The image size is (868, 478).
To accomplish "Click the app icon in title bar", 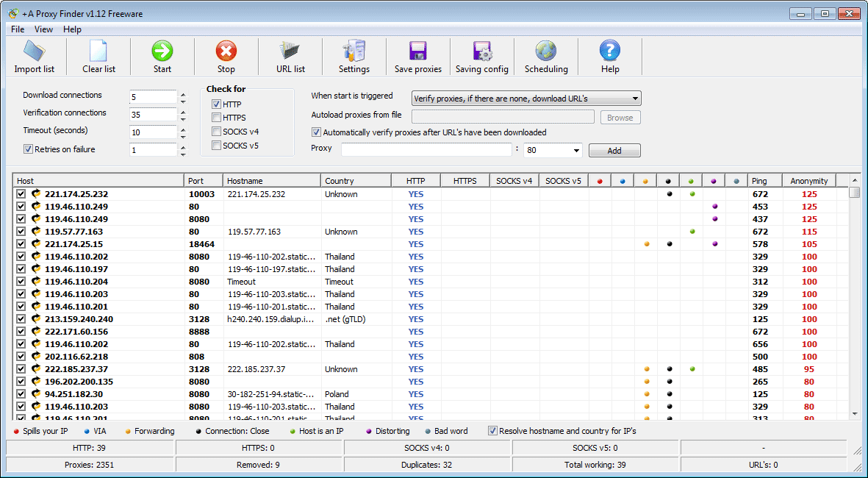I will click(14, 14).
